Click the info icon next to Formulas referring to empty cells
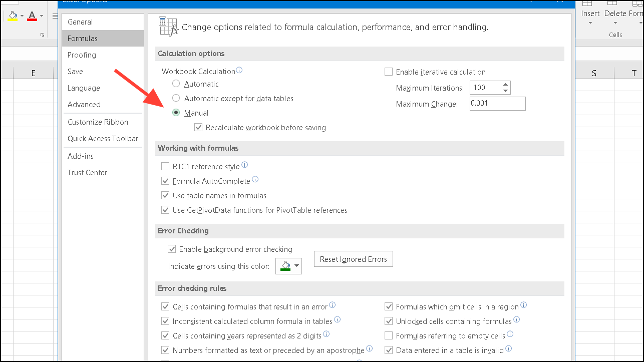The width and height of the screenshot is (644, 362). coord(510,333)
